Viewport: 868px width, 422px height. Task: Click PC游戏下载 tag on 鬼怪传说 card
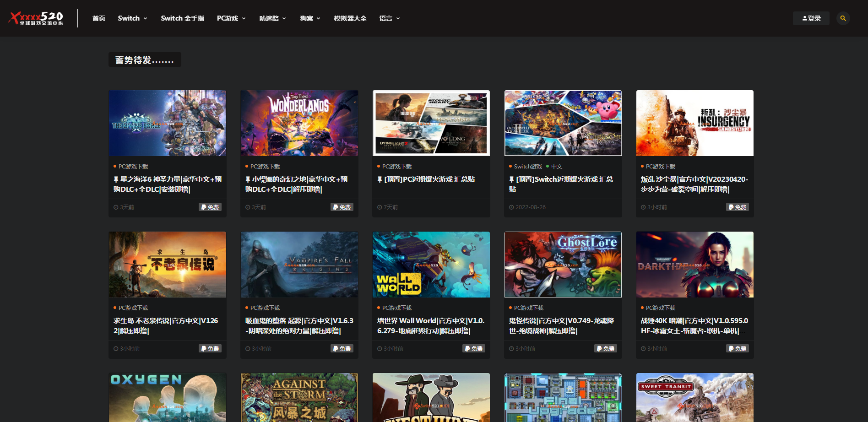(x=529, y=308)
